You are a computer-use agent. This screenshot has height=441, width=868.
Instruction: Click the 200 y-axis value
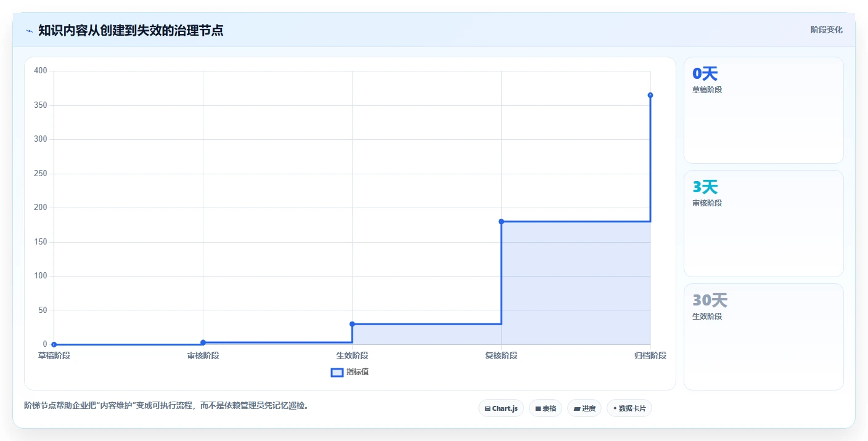pyautogui.click(x=41, y=208)
